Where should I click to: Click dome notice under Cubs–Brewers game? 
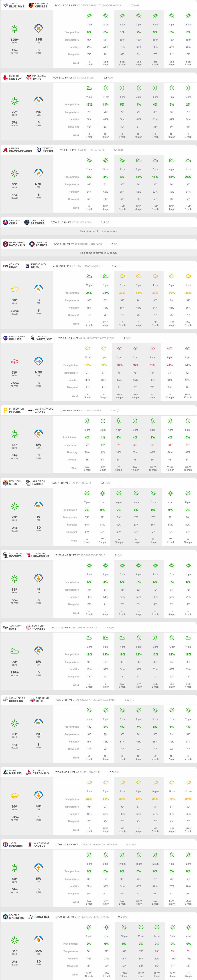click(x=98, y=231)
